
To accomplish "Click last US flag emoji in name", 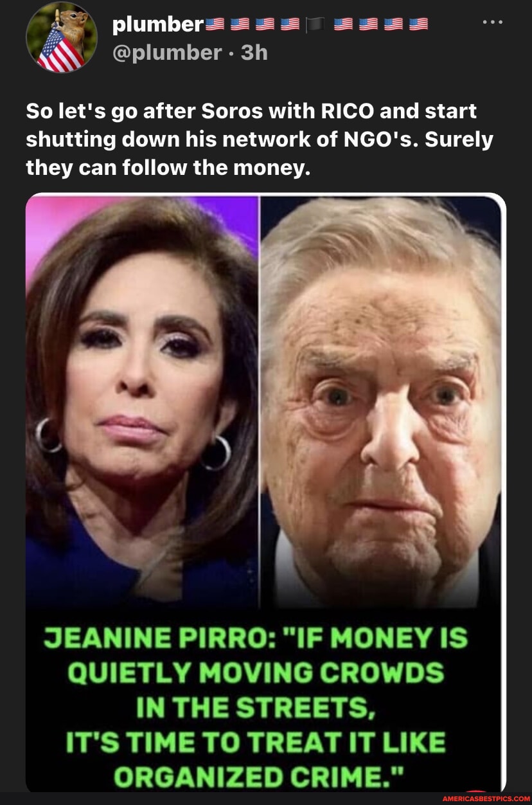I will coord(418,26).
